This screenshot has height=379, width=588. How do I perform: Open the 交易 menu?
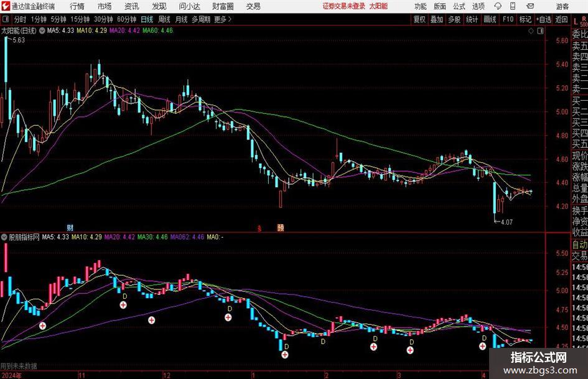pyautogui.click(x=253, y=6)
